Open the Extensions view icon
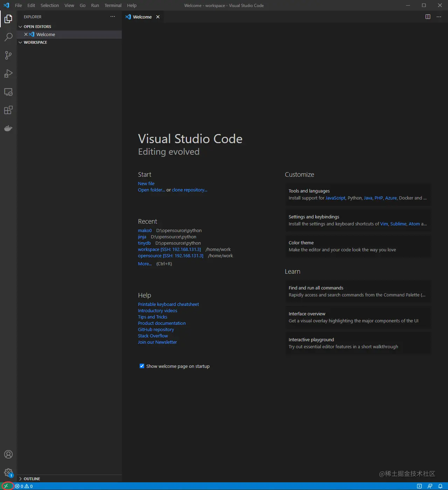 [8, 110]
